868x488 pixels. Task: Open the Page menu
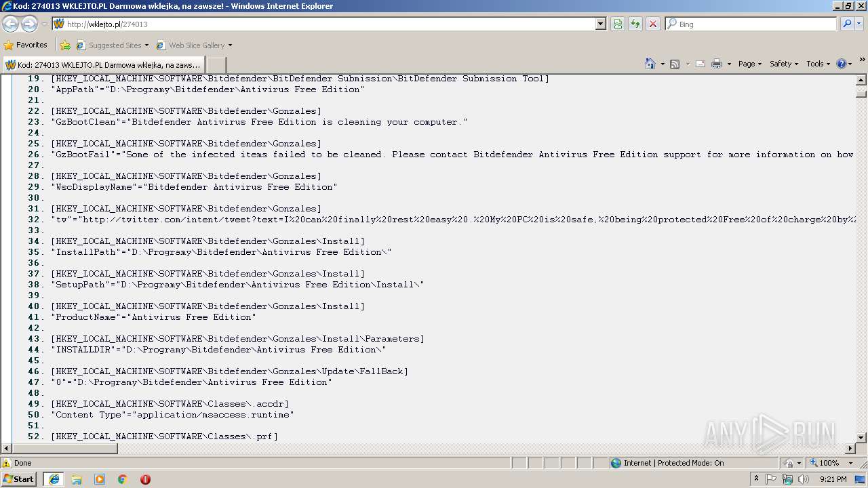(749, 64)
